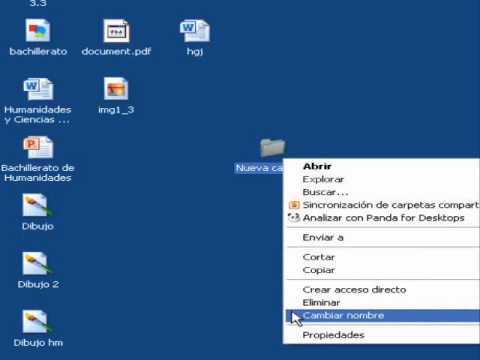
Task: Select the Humanidades y Ciencias Word icon
Action: pos(38,89)
